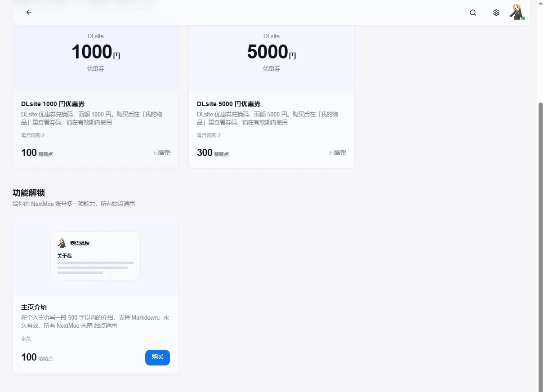544x392 pixels.
Task: Open the search magnifier icon
Action: click(473, 13)
